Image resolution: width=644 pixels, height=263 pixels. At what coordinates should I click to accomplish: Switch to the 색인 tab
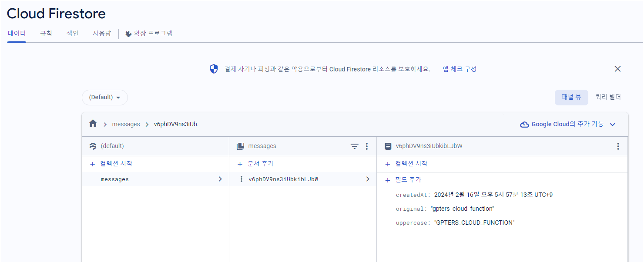pyautogui.click(x=72, y=33)
